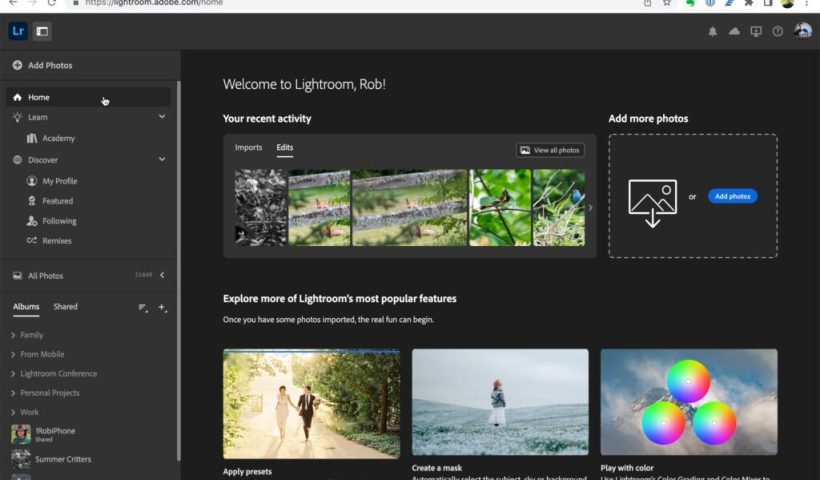The height and width of the screenshot is (480, 820).
Task: Open the help question mark icon
Action: (x=778, y=32)
